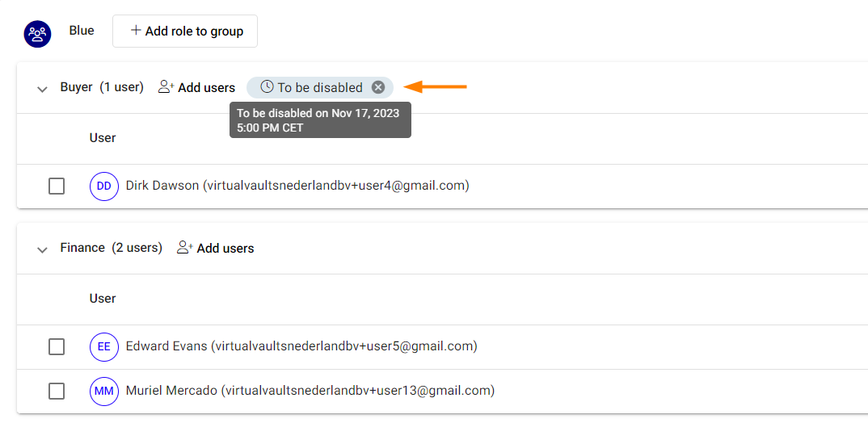Click the add-user icon beside Finance
The height and width of the screenshot is (423, 868).
[x=185, y=248]
